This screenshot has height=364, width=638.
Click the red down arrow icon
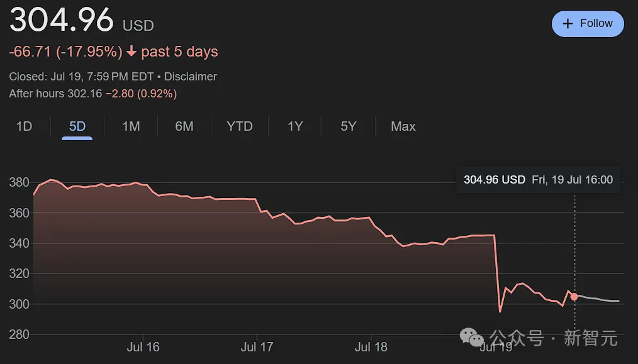(132, 52)
